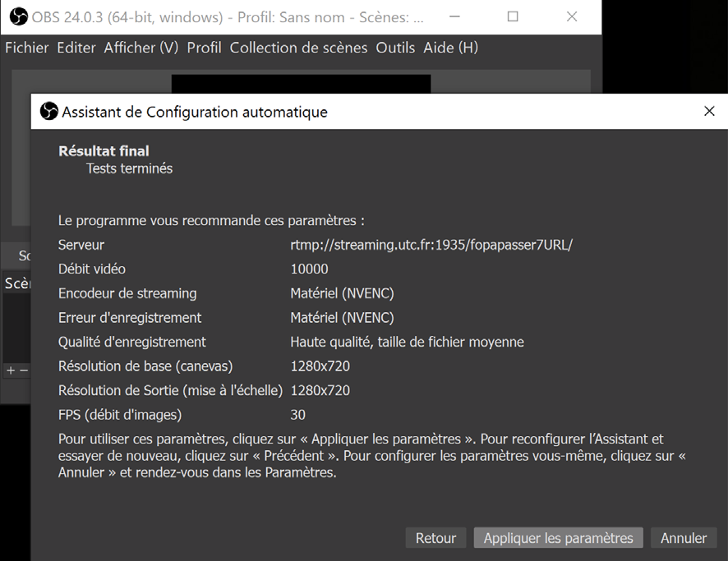Click the Annuler button
This screenshot has height=561, width=728.
[x=684, y=538]
